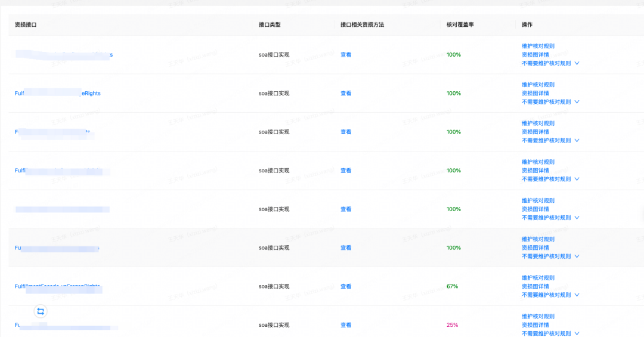Open 维护核对规则 for the eRights row
The width and height of the screenshot is (644, 337).
[x=538, y=85]
